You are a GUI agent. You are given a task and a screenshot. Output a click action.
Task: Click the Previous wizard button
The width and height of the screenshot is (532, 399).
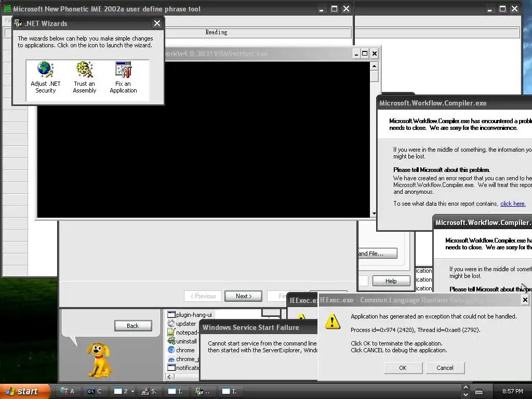[203, 296]
